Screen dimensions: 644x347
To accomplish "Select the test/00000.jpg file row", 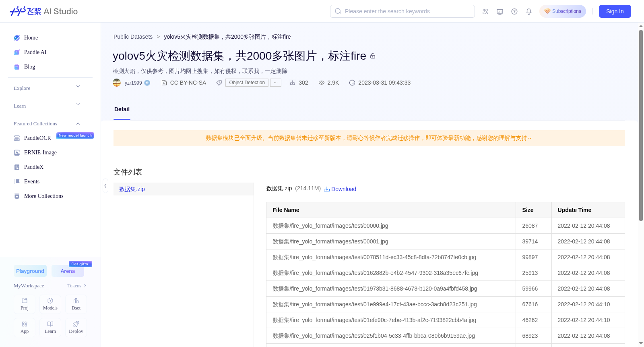I will tap(446, 226).
